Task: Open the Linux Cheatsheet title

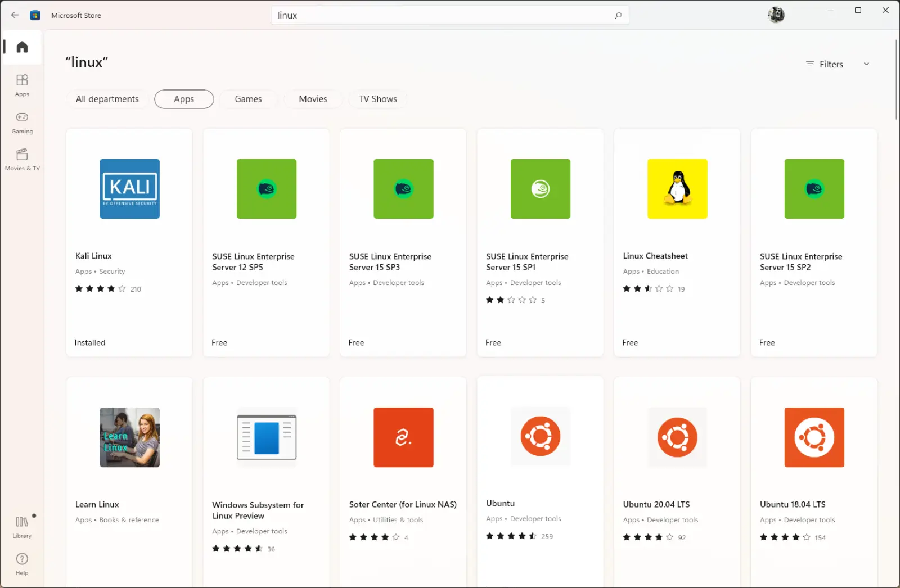Action: tap(655, 256)
